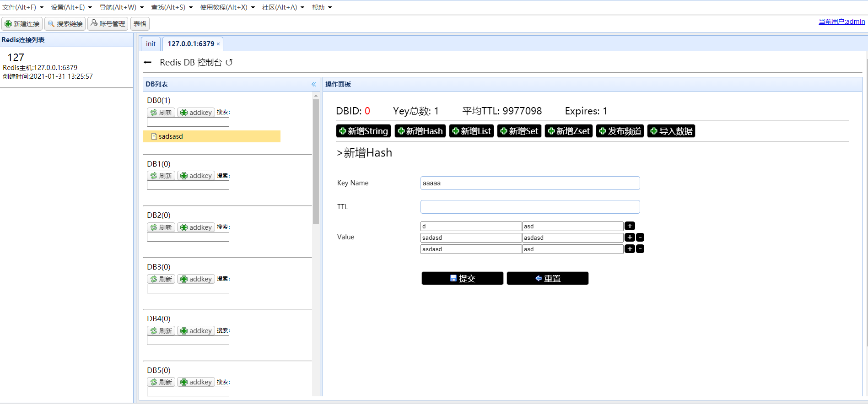Refresh DB0 with the 刷新 button

161,113
